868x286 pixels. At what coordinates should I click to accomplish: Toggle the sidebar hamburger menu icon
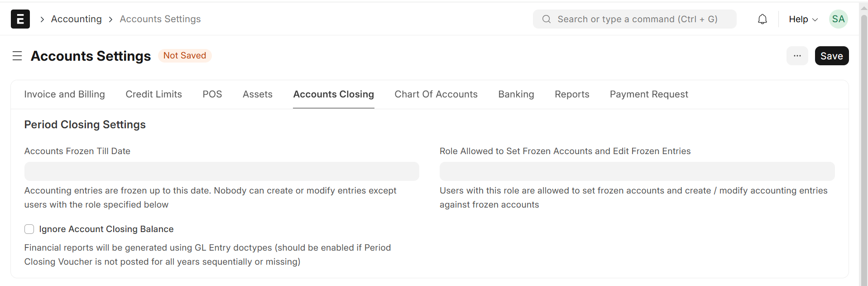pyautogui.click(x=17, y=56)
